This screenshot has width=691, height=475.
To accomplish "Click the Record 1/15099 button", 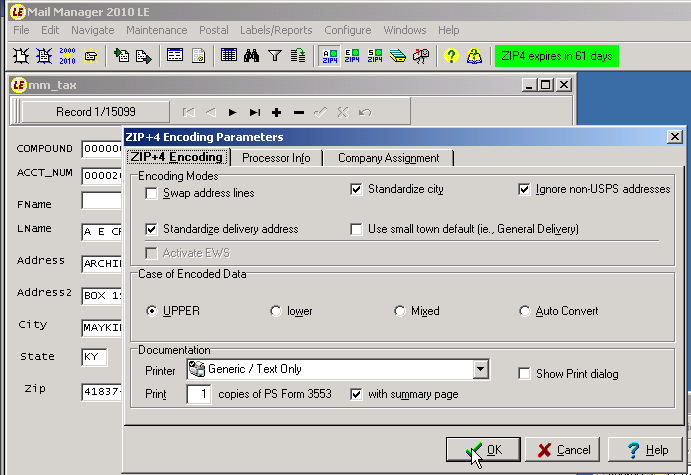I will pos(96,112).
